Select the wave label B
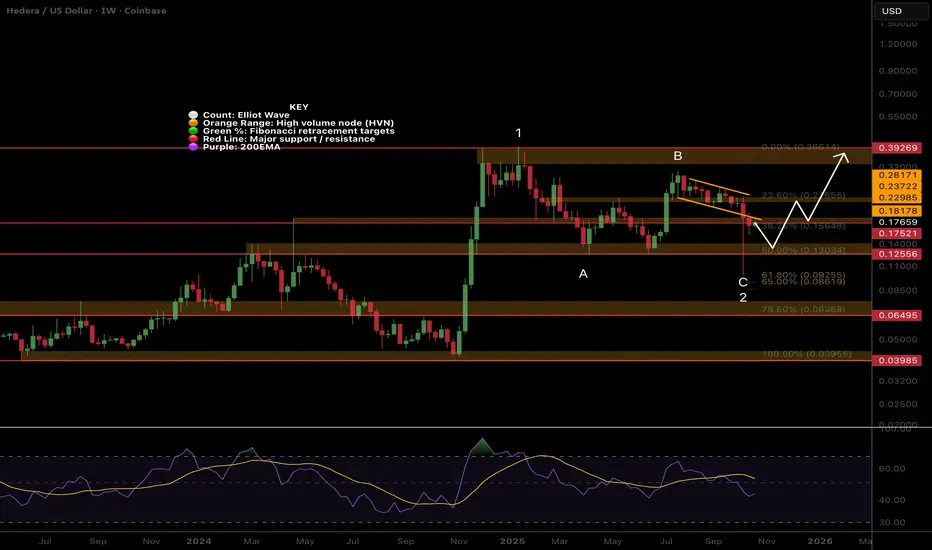932x550 pixels. pyautogui.click(x=678, y=156)
